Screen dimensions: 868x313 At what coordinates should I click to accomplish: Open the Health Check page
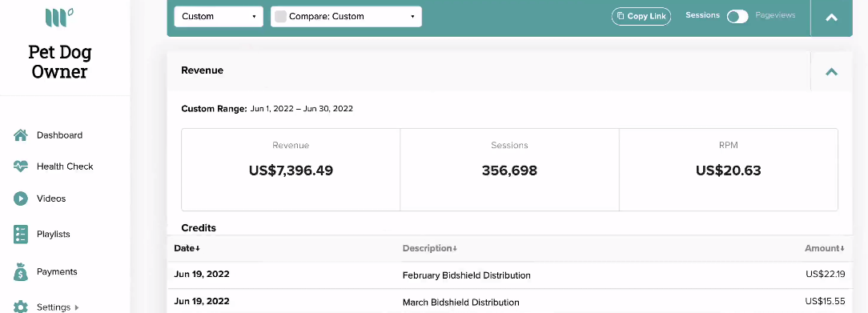(65, 167)
